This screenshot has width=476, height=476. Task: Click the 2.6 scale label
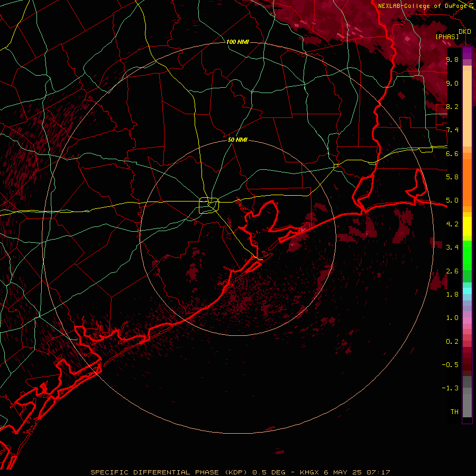452,271
